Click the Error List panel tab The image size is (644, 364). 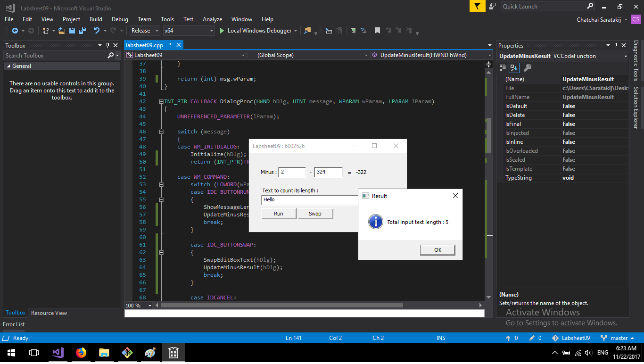point(14,324)
